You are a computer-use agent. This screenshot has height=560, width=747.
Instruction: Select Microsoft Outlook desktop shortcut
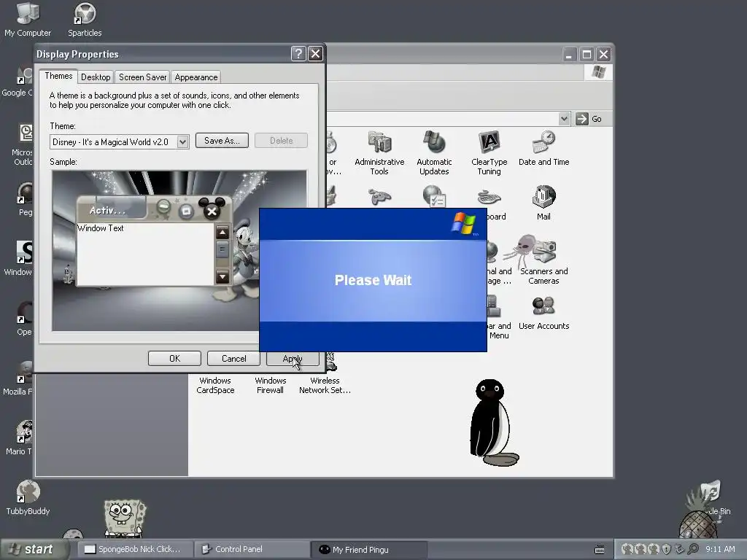pos(23,145)
